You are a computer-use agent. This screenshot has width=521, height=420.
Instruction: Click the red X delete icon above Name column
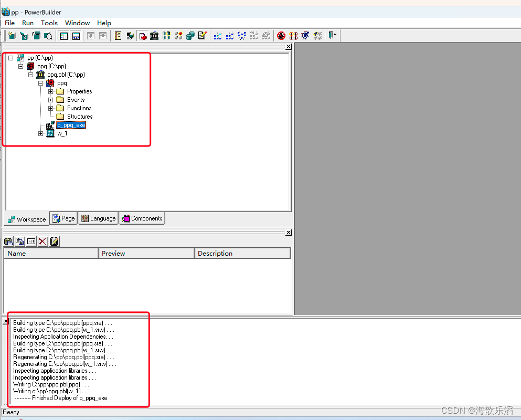pos(42,241)
